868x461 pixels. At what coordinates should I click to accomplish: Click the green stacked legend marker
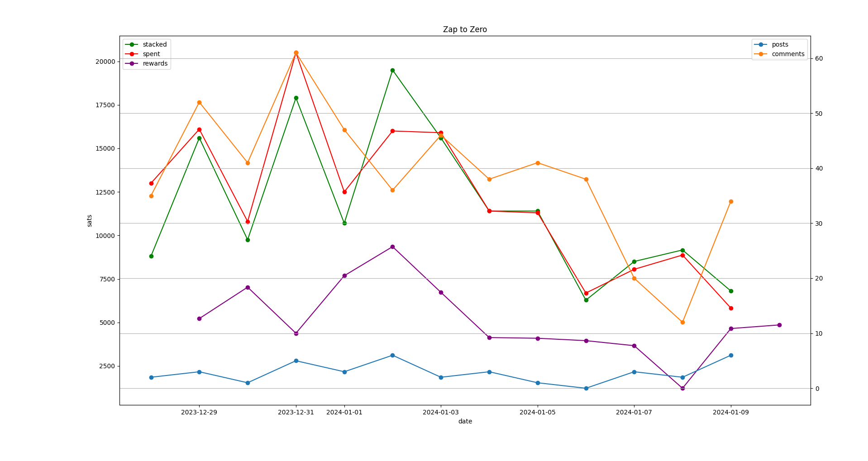point(132,44)
